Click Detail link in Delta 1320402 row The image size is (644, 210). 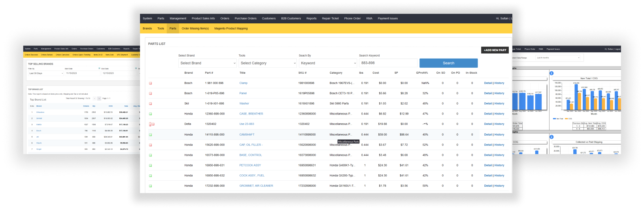(x=488, y=124)
